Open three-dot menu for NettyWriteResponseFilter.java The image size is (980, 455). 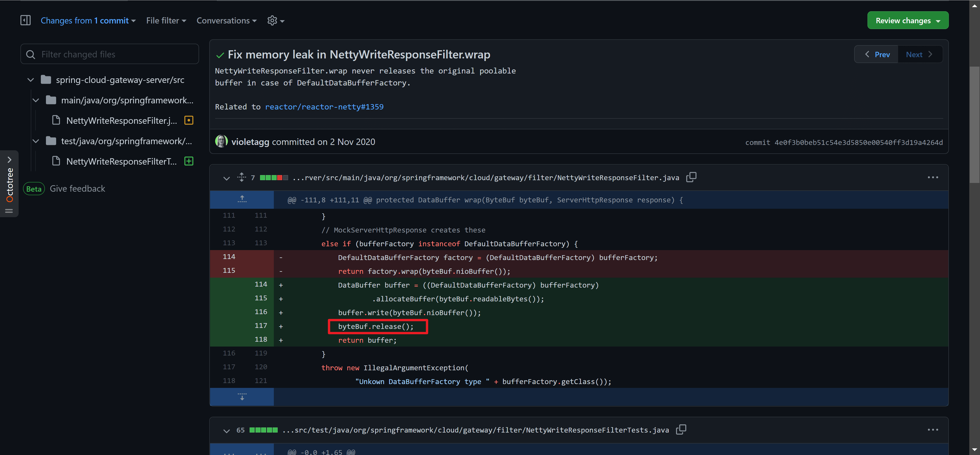click(933, 177)
